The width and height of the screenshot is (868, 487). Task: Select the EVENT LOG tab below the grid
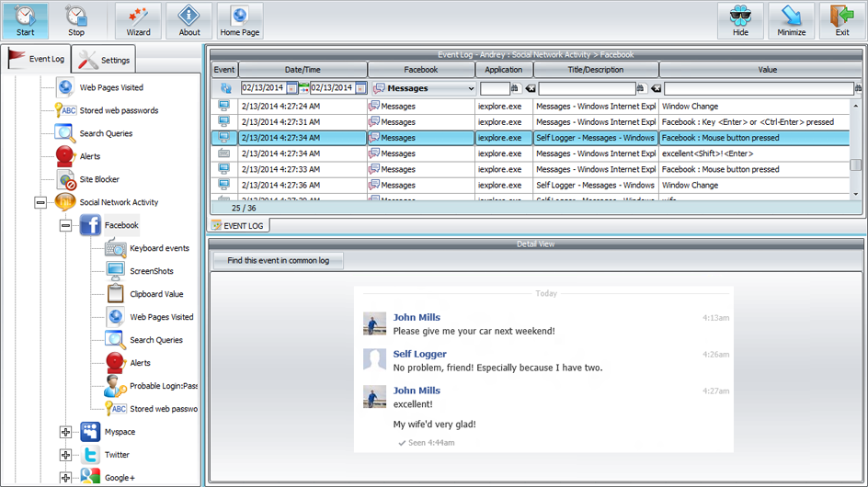coord(238,225)
